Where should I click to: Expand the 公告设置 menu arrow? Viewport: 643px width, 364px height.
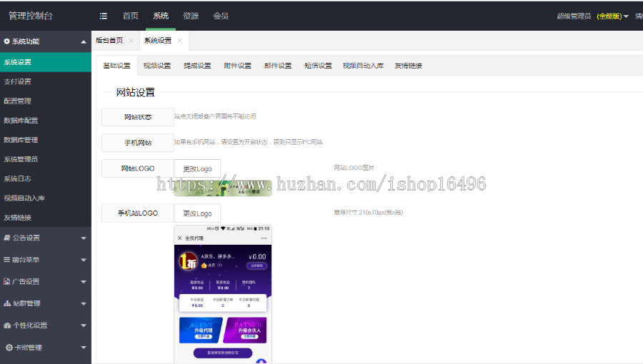point(84,238)
